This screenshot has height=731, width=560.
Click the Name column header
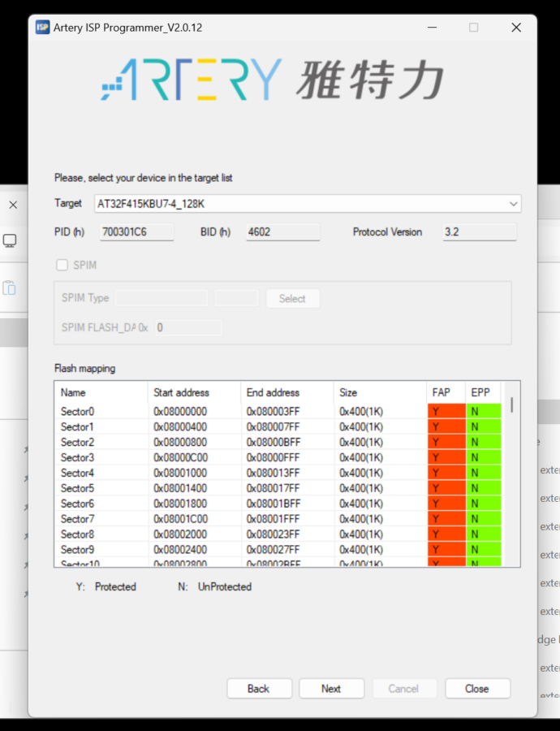(x=101, y=392)
